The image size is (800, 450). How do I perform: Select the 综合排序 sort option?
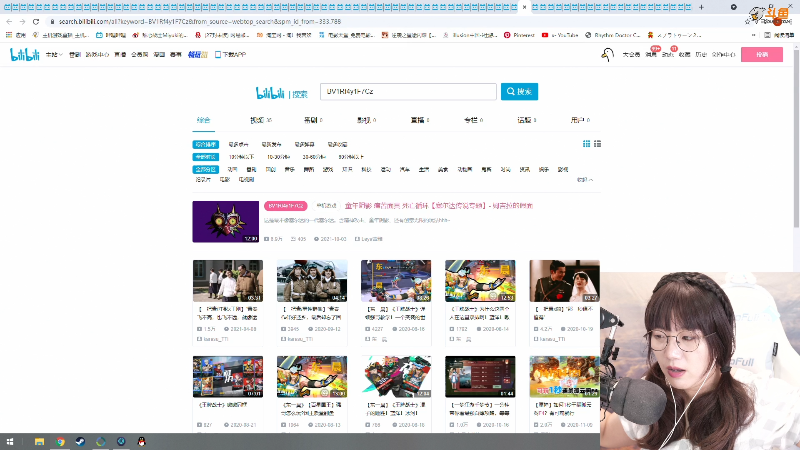pyautogui.click(x=206, y=144)
